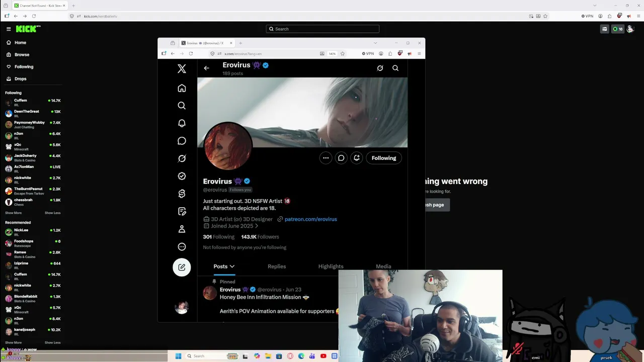Open xQc channel in Following list
The image size is (644, 362).
pyautogui.click(x=33, y=146)
